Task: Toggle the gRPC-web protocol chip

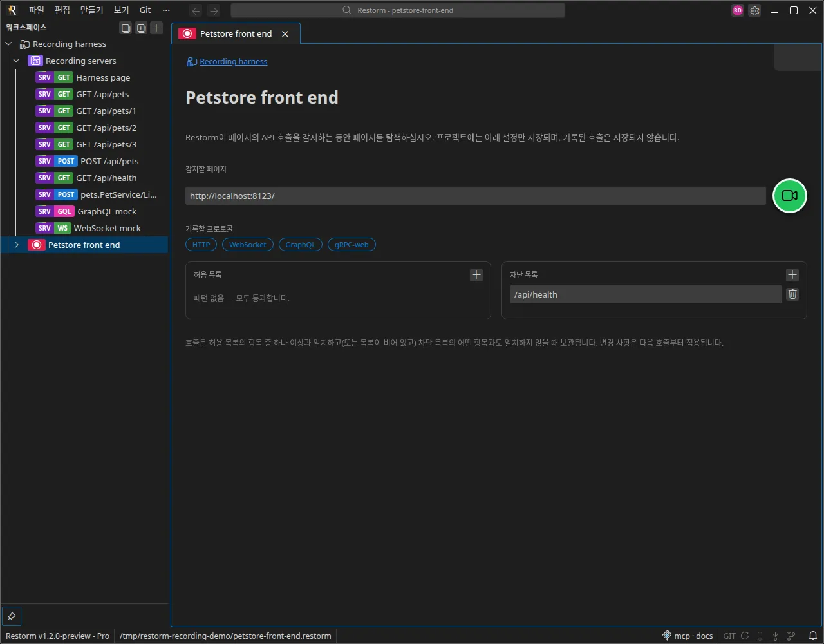Action: (351, 245)
